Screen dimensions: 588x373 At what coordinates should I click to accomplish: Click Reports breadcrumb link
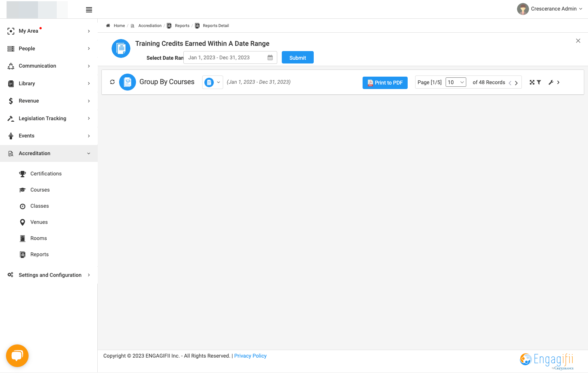(182, 26)
